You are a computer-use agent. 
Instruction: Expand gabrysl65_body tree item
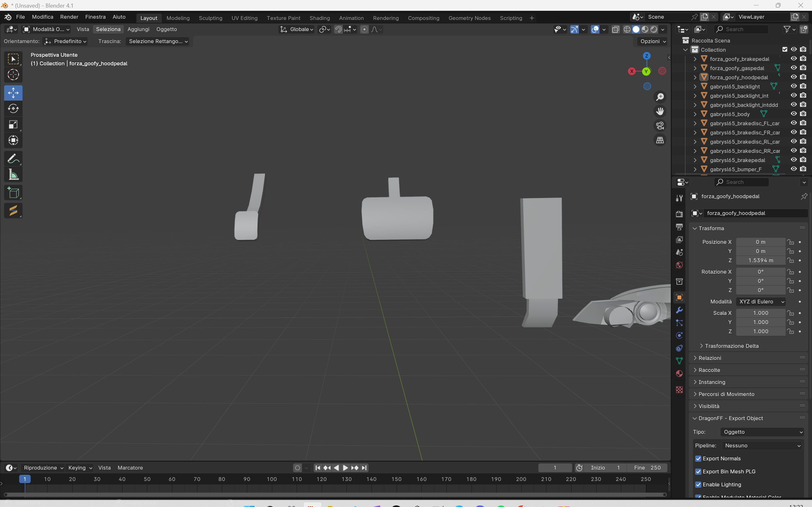point(695,114)
